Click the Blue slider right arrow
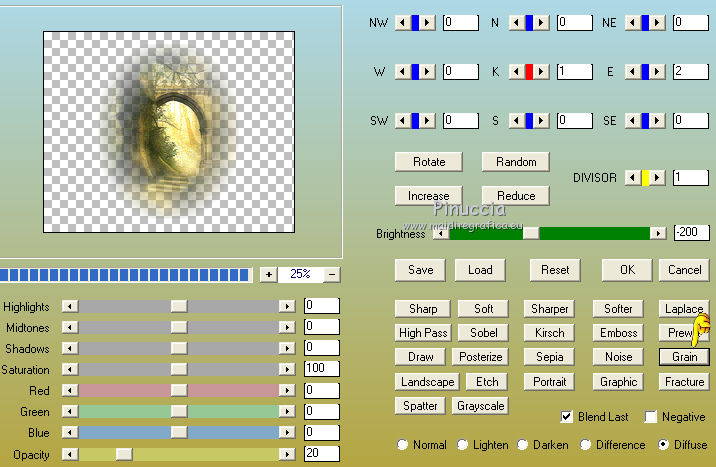 coord(287,432)
